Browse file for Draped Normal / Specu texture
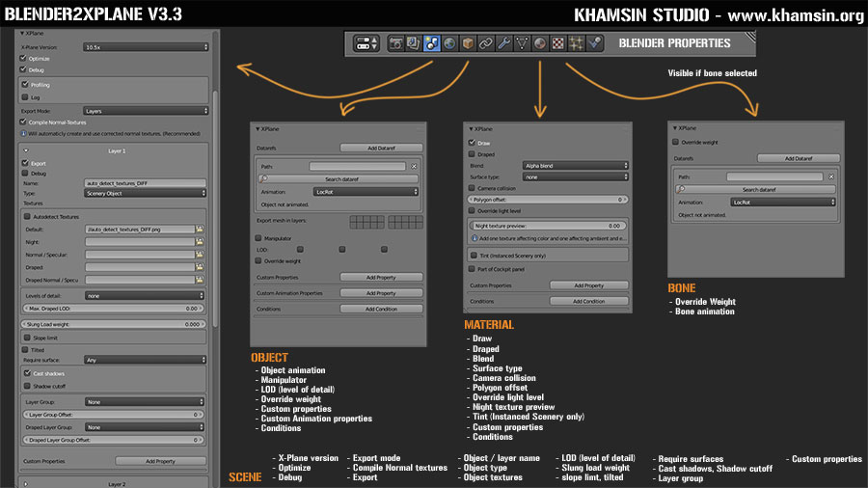The image size is (868, 488). (x=200, y=280)
